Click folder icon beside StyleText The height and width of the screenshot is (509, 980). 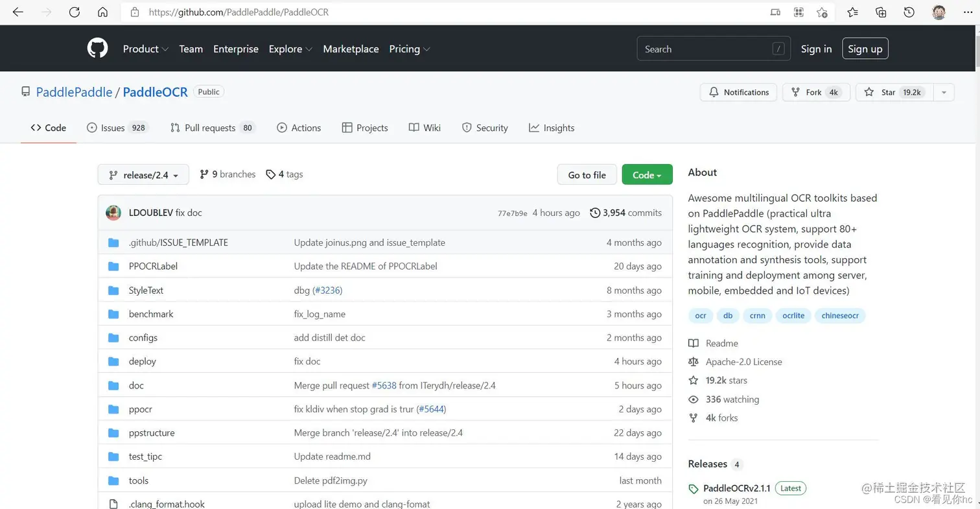(113, 290)
